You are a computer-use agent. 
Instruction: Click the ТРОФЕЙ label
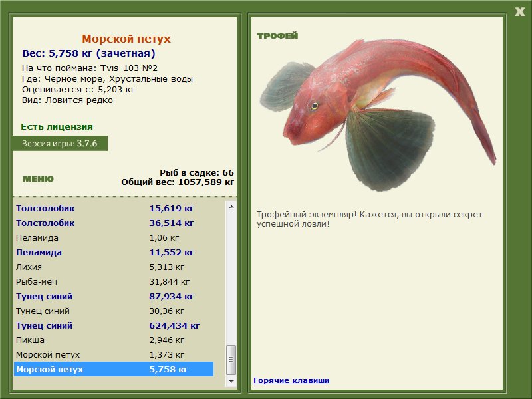coord(277,36)
